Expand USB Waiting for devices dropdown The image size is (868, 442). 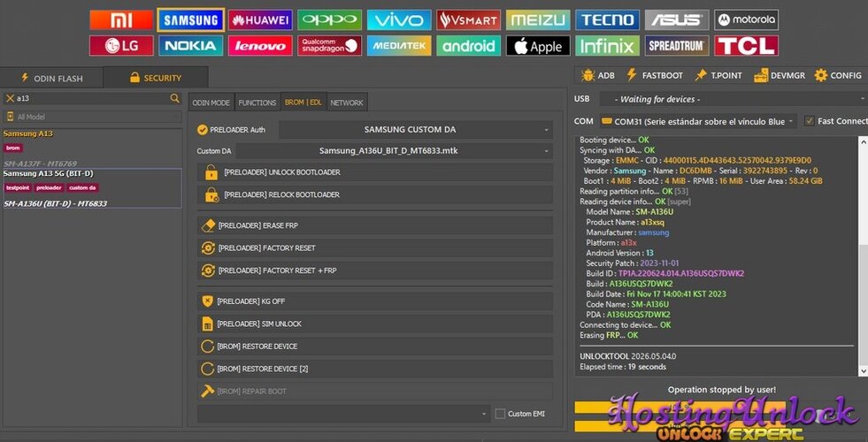pos(733,99)
